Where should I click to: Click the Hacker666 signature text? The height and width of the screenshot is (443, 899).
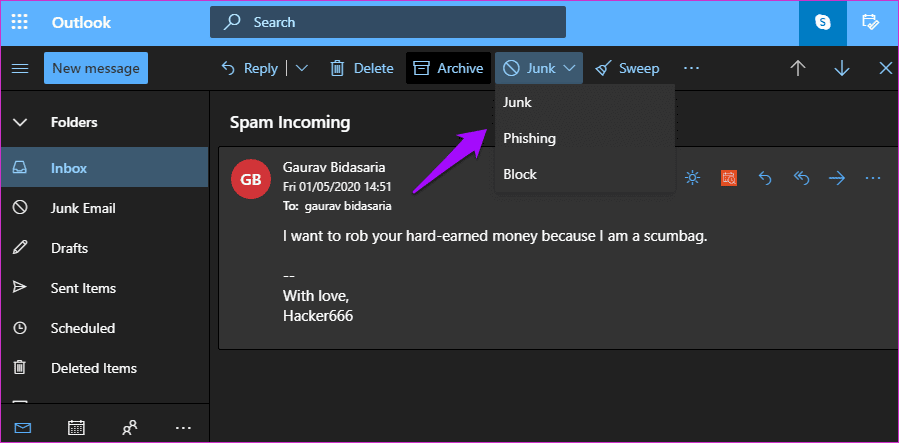[x=318, y=316]
